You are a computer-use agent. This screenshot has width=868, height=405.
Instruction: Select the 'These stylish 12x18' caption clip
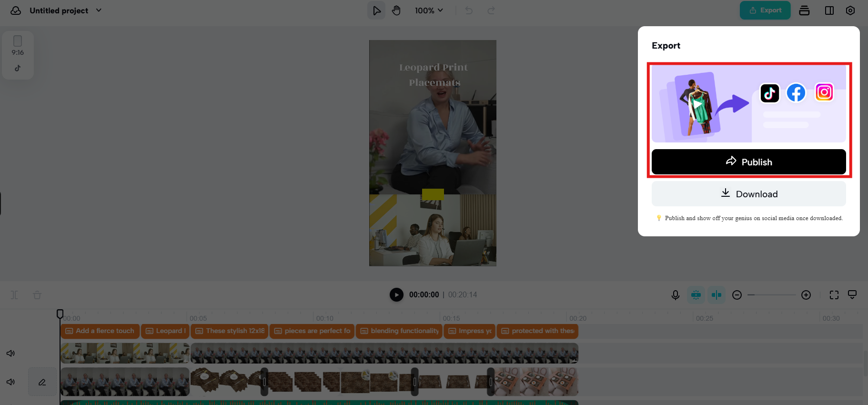click(230, 331)
